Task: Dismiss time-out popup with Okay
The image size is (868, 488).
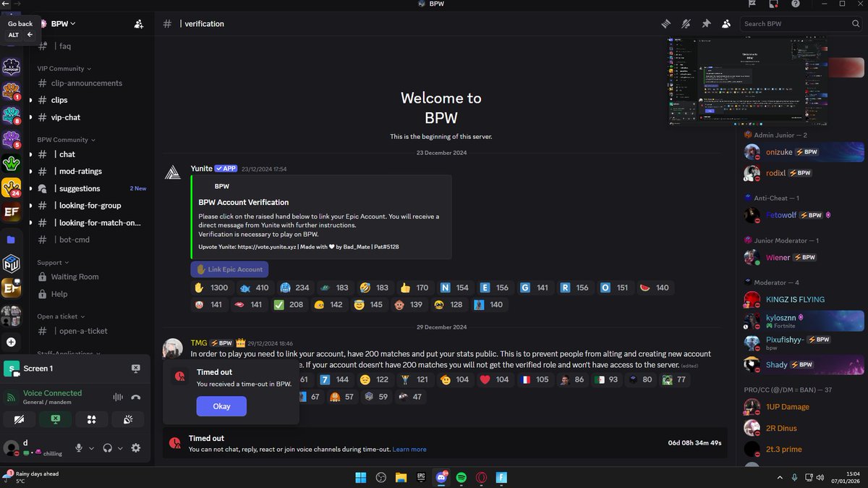Action: tap(221, 406)
